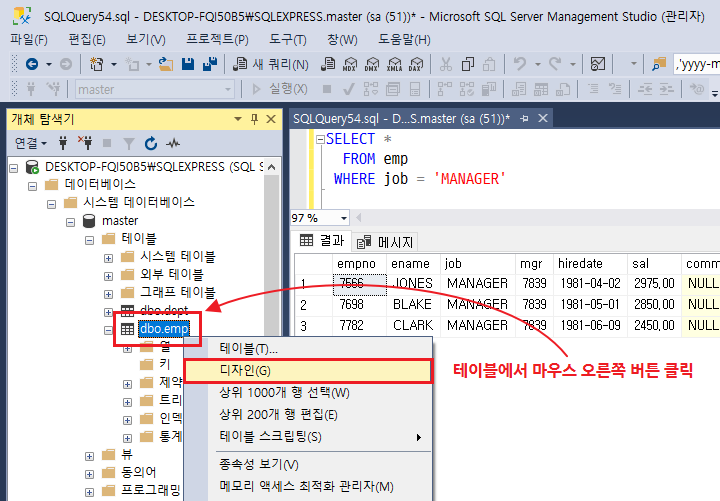720x501 pixels.
Task: Click the save file disk icon
Action: click(188, 64)
